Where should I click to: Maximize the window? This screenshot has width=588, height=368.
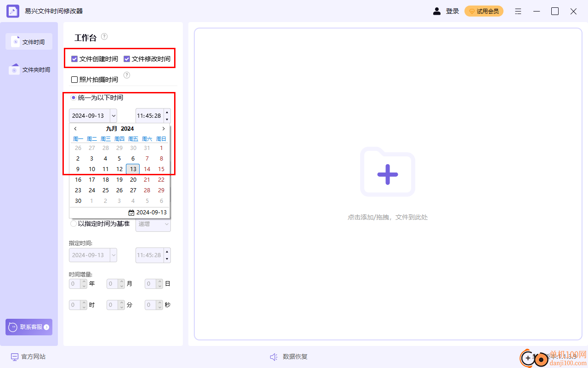[555, 11]
